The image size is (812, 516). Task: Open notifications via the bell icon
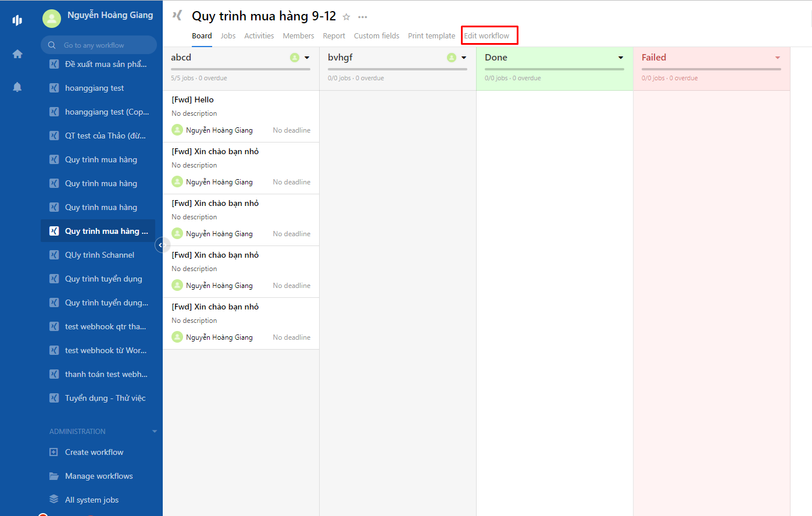pyautogui.click(x=17, y=86)
